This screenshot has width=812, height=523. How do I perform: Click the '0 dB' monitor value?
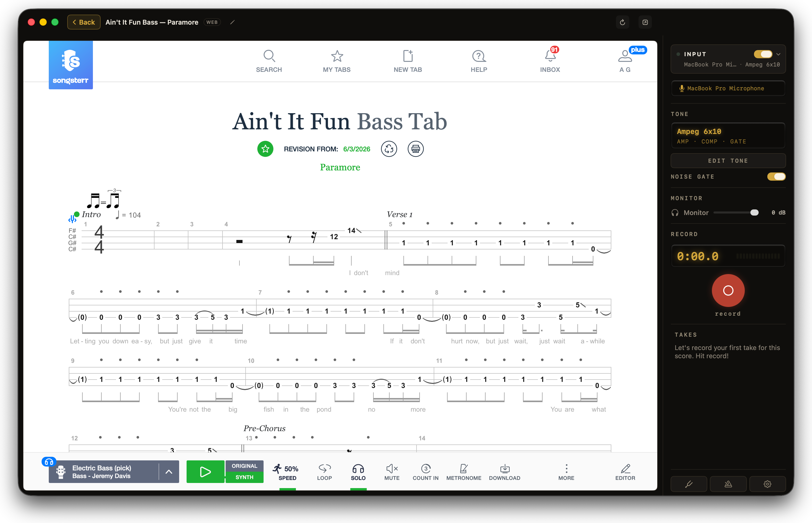coord(778,212)
